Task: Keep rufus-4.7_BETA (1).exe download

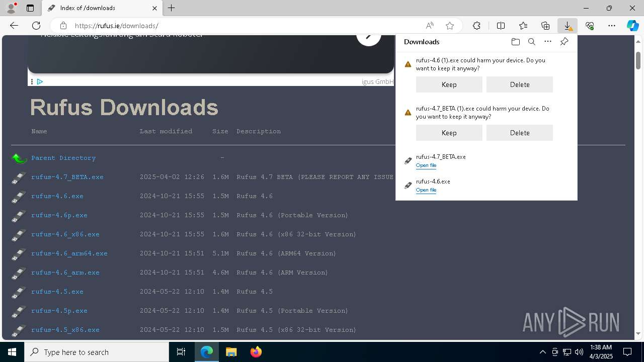Action: point(449,133)
